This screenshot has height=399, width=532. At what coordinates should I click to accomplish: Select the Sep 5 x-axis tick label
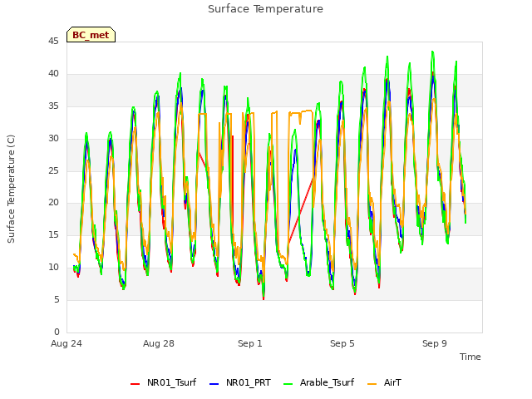pos(342,343)
